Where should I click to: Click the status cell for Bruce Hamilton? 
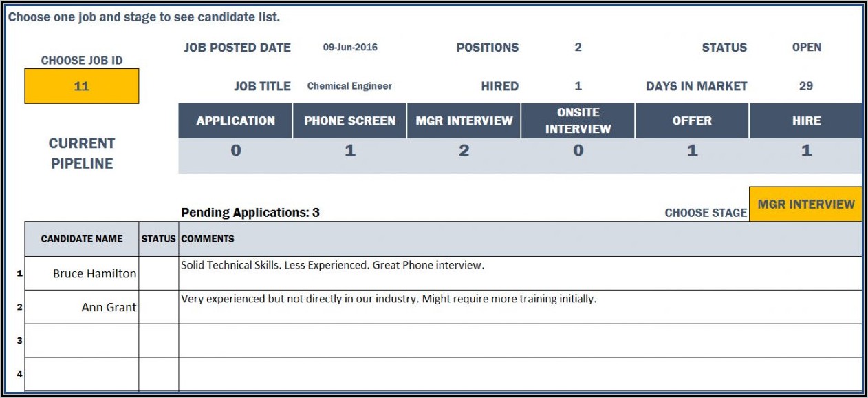click(x=158, y=273)
